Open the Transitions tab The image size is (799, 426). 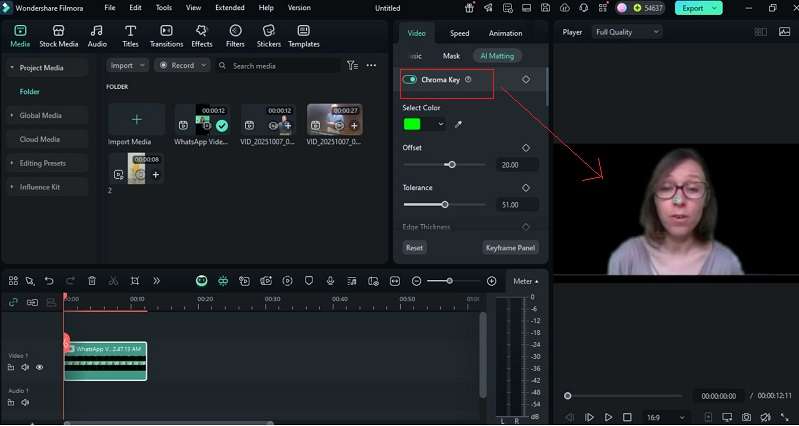point(166,36)
